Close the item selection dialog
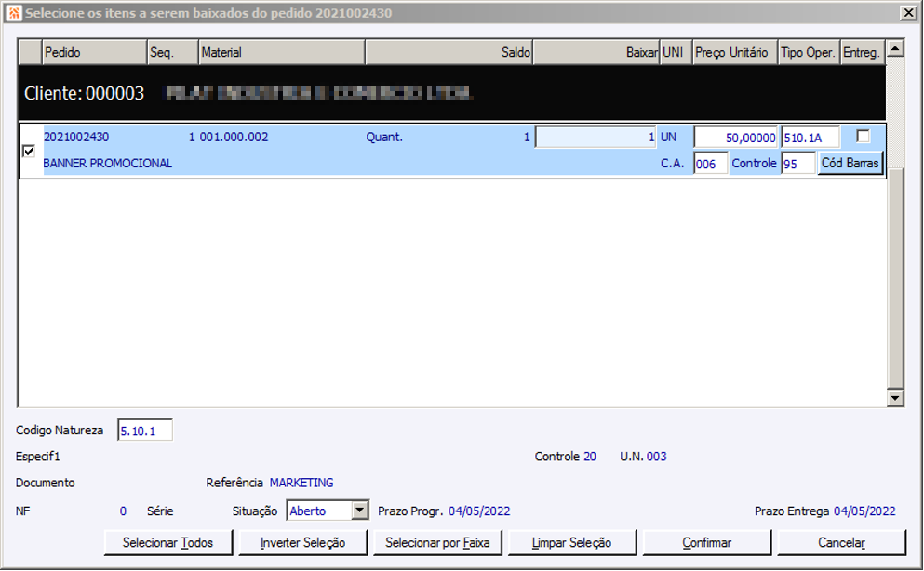Image resolution: width=924 pixels, height=571 pixels. tap(908, 13)
